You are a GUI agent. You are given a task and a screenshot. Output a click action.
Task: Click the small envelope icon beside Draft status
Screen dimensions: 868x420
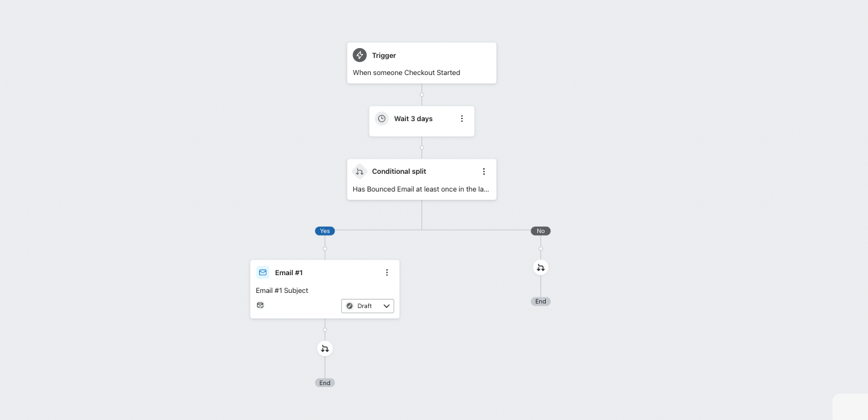tap(260, 305)
